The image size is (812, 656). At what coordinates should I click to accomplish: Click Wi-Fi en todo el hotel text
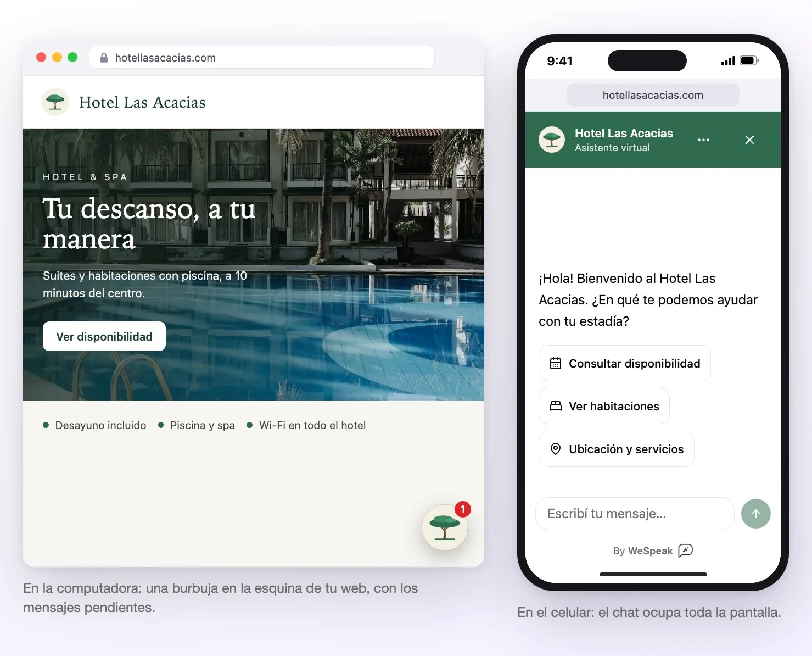pos(312,425)
